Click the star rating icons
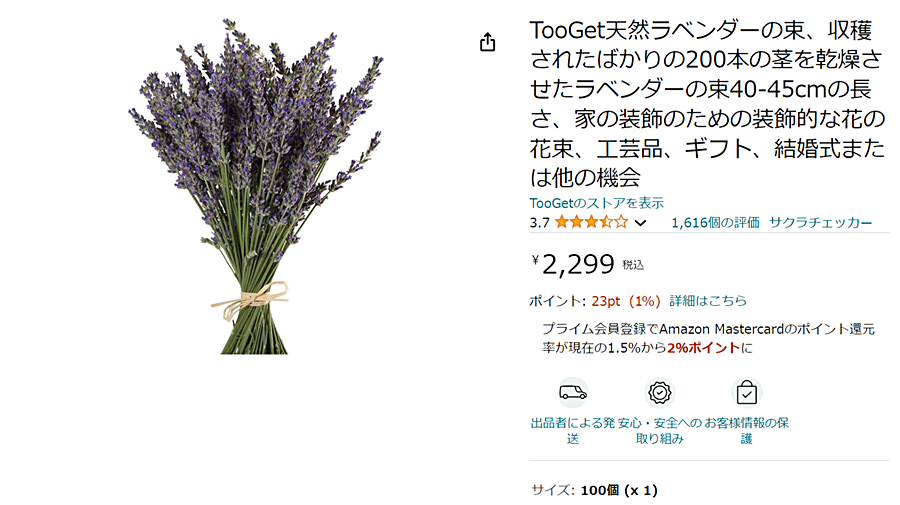 coord(592,222)
